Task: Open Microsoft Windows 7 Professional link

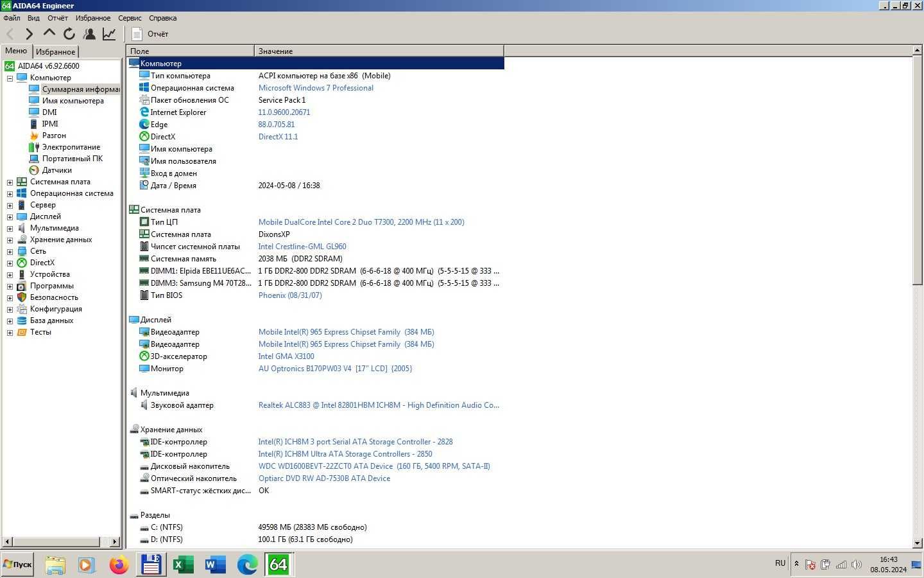Action: point(316,88)
